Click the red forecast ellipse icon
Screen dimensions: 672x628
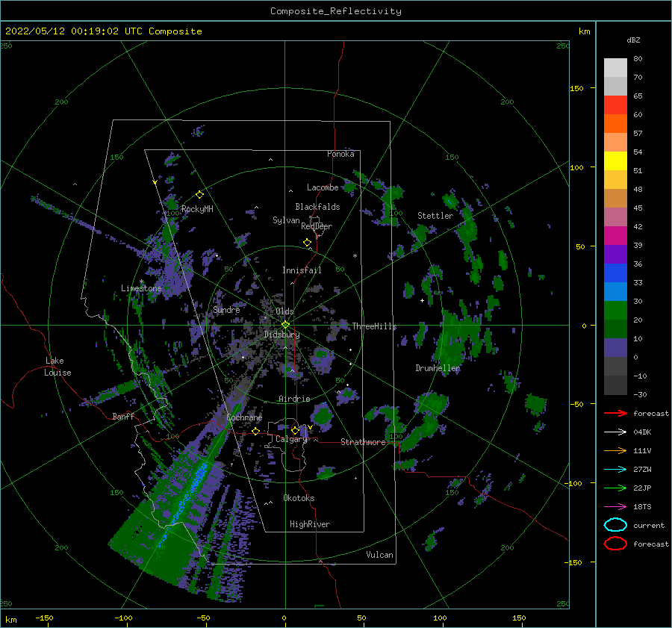pyautogui.click(x=615, y=544)
